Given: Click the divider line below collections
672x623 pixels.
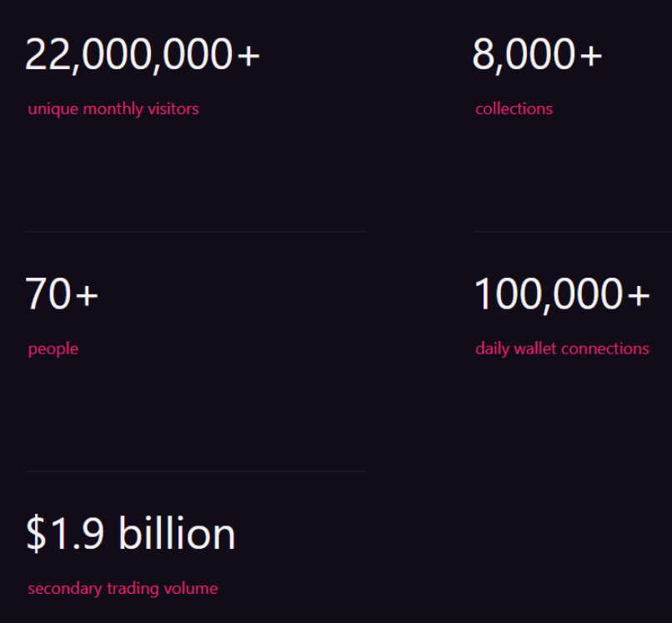Looking at the screenshot, I should pos(571,231).
